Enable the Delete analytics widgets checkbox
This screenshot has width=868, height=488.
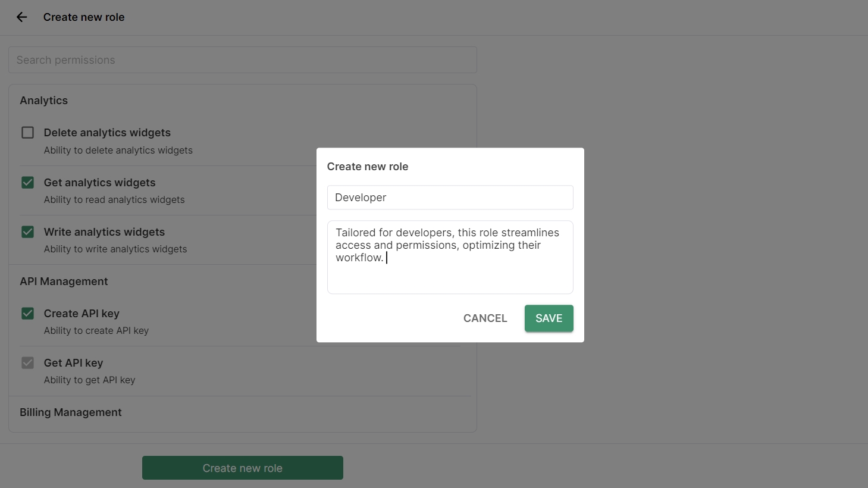tap(28, 133)
